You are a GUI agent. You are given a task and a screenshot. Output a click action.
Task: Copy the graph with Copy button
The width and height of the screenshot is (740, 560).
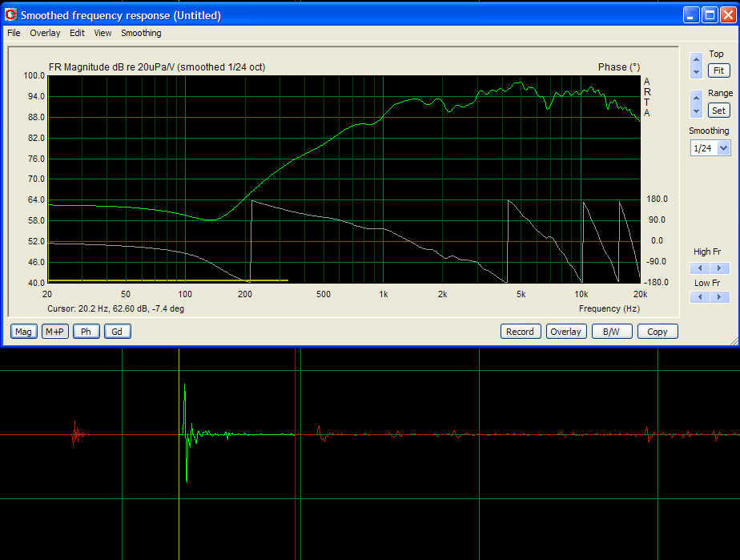[658, 332]
